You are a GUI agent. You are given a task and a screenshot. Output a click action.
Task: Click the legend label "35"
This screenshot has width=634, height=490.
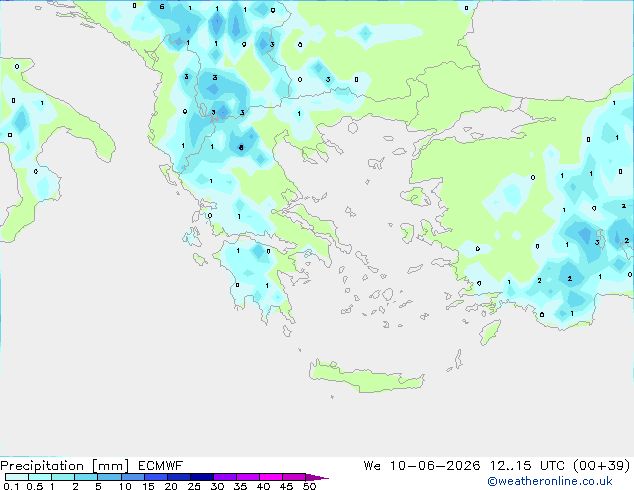pyautogui.click(x=240, y=486)
